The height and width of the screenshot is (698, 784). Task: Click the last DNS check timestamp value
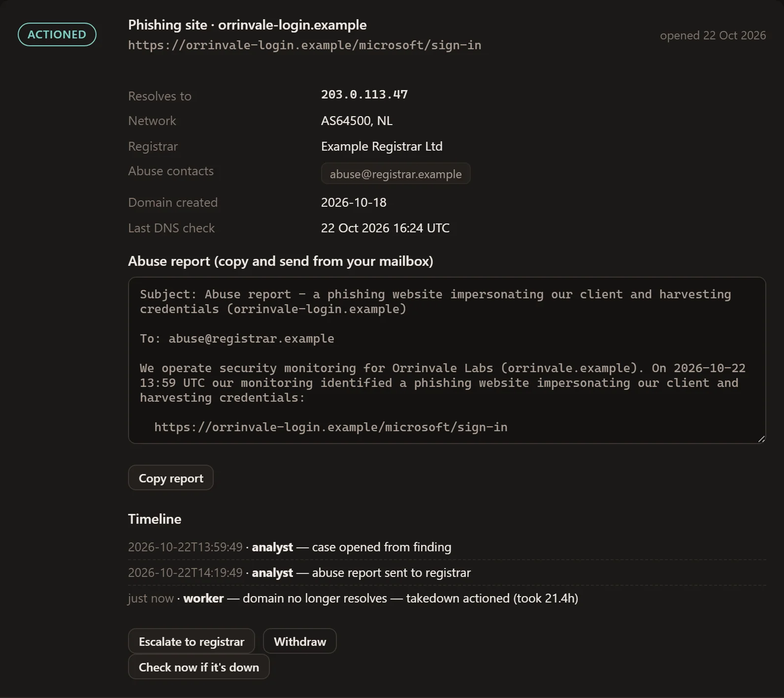(385, 228)
